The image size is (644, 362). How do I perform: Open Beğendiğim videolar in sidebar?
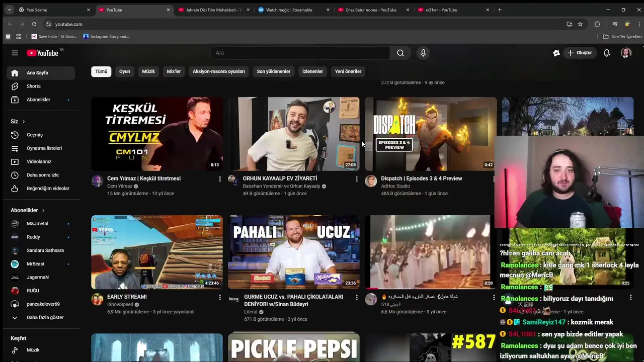41,189
